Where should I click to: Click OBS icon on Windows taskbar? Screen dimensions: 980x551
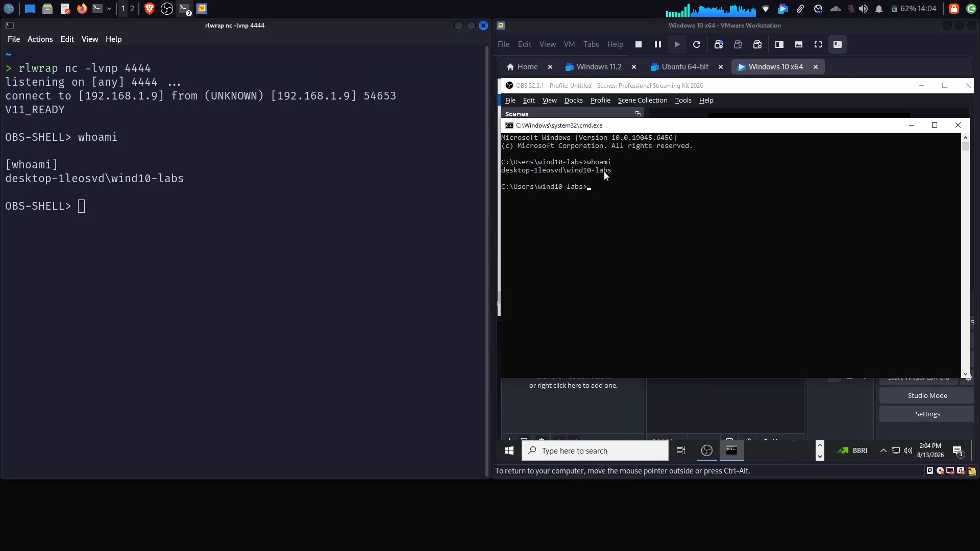tap(706, 451)
